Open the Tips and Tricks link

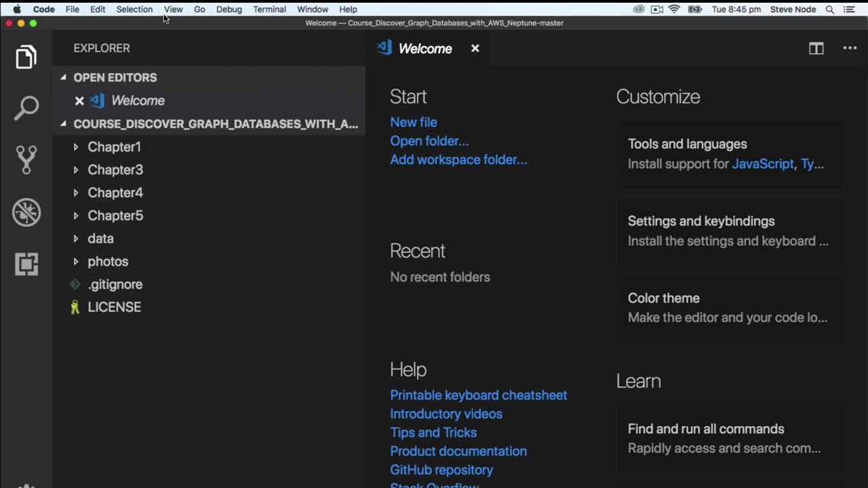(433, 432)
